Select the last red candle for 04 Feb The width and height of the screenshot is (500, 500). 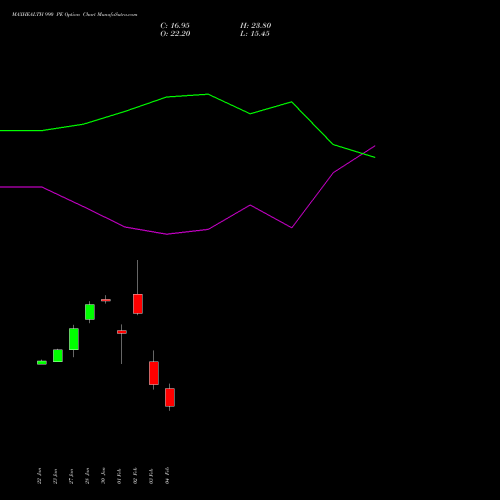coord(170,397)
